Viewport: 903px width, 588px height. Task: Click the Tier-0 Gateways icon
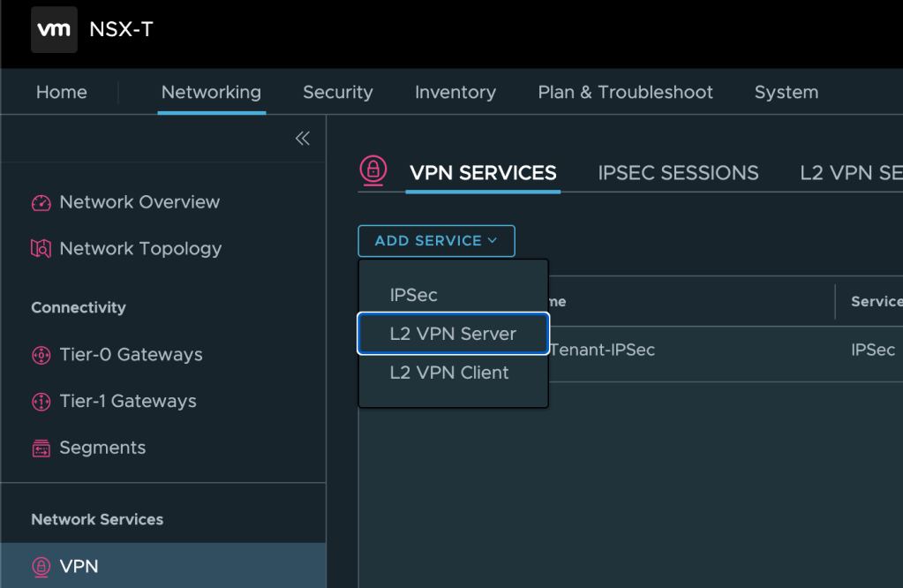pyautogui.click(x=41, y=355)
